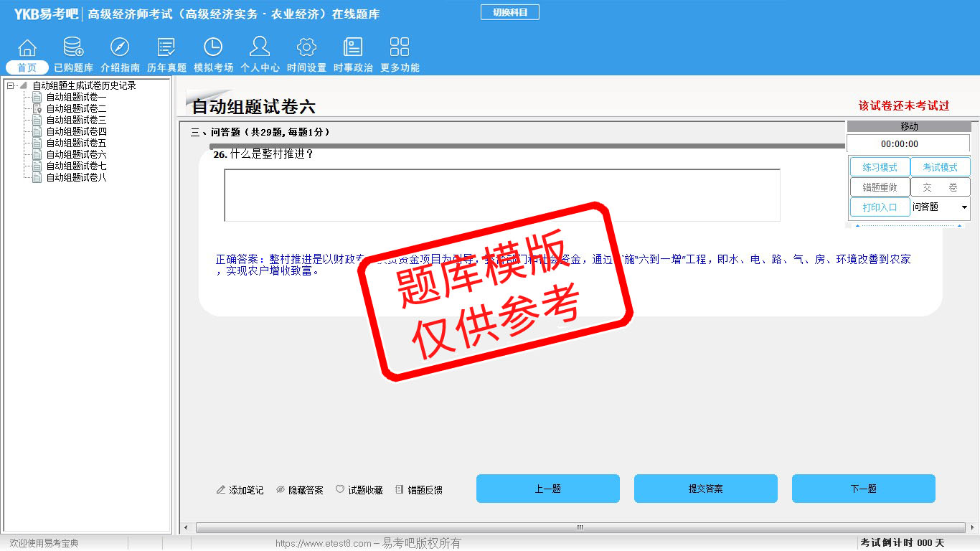Open 更多功能 grid icon
This screenshot has width=980, height=551.
(400, 48)
